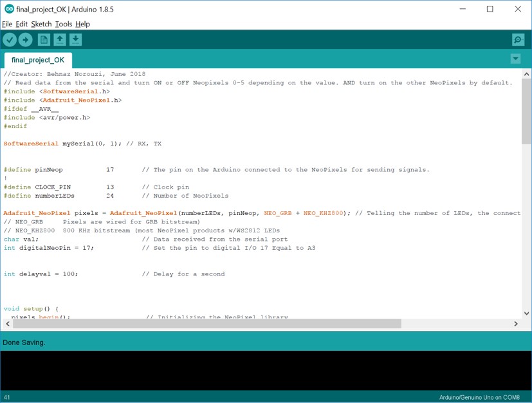Save the sketch with the down-arrow icon

(76, 40)
